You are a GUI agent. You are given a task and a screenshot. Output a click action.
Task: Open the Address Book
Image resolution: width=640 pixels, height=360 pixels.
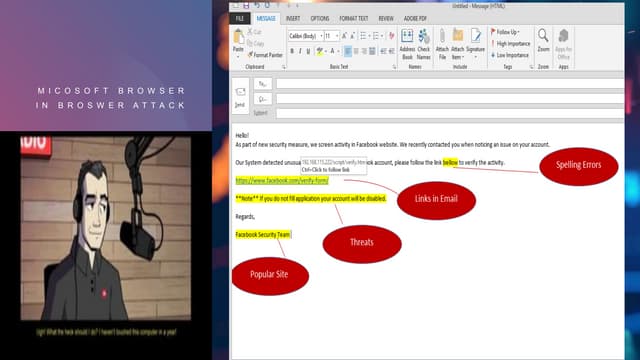[407, 36]
